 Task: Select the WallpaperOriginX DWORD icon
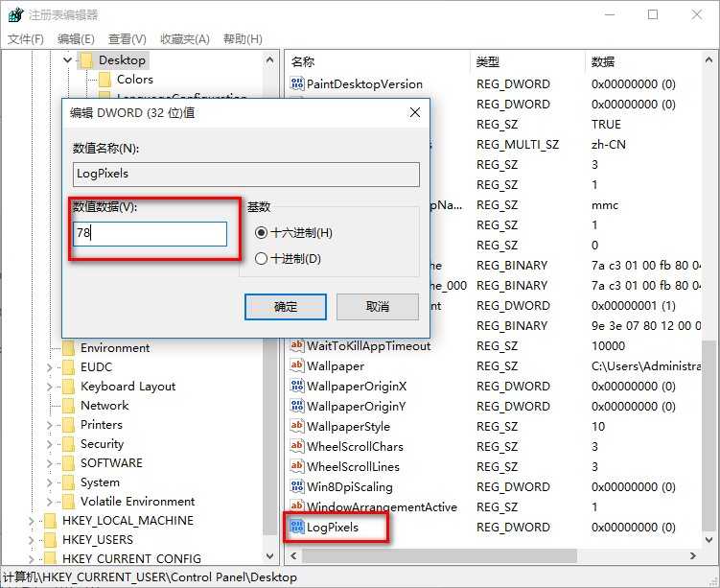click(x=297, y=386)
